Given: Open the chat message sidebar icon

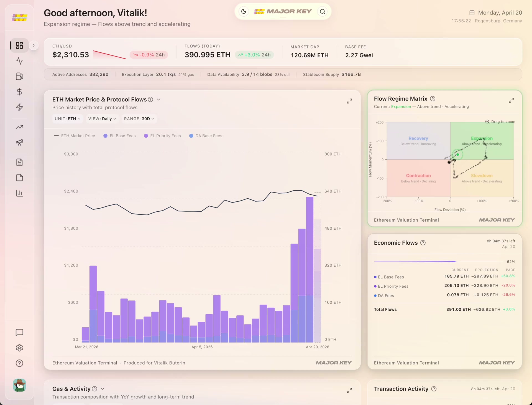Looking at the screenshot, I should click(19, 332).
